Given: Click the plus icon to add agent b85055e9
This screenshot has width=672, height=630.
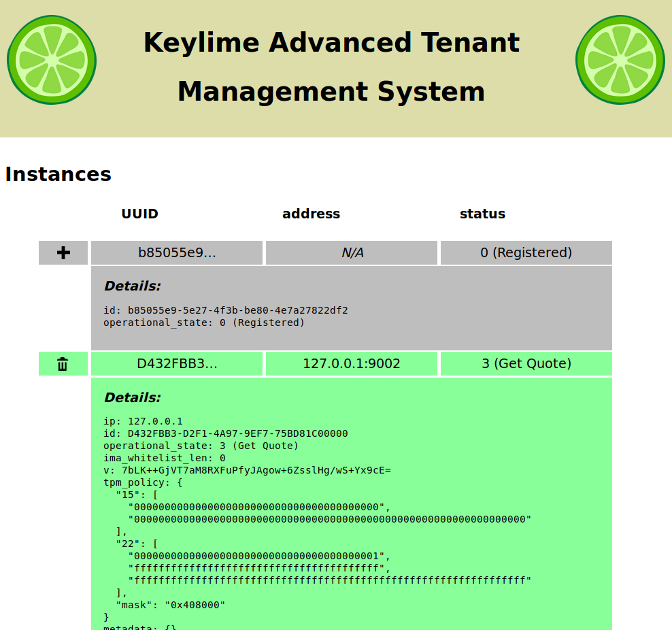Looking at the screenshot, I should click(x=63, y=252).
